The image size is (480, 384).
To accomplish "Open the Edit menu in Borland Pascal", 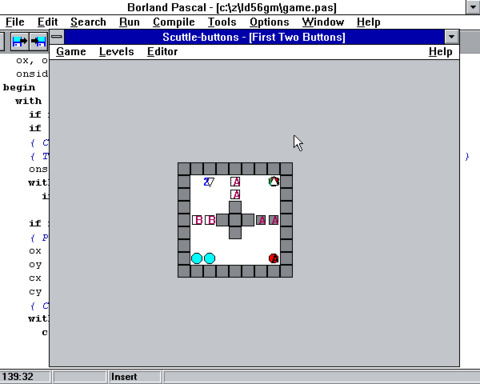I will (48, 22).
